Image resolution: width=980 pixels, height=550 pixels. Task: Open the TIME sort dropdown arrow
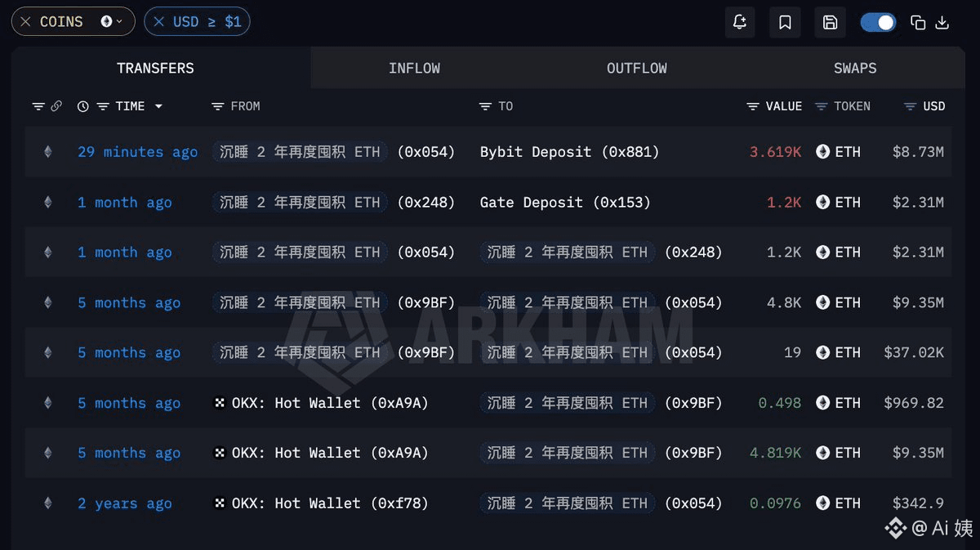tap(158, 106)
